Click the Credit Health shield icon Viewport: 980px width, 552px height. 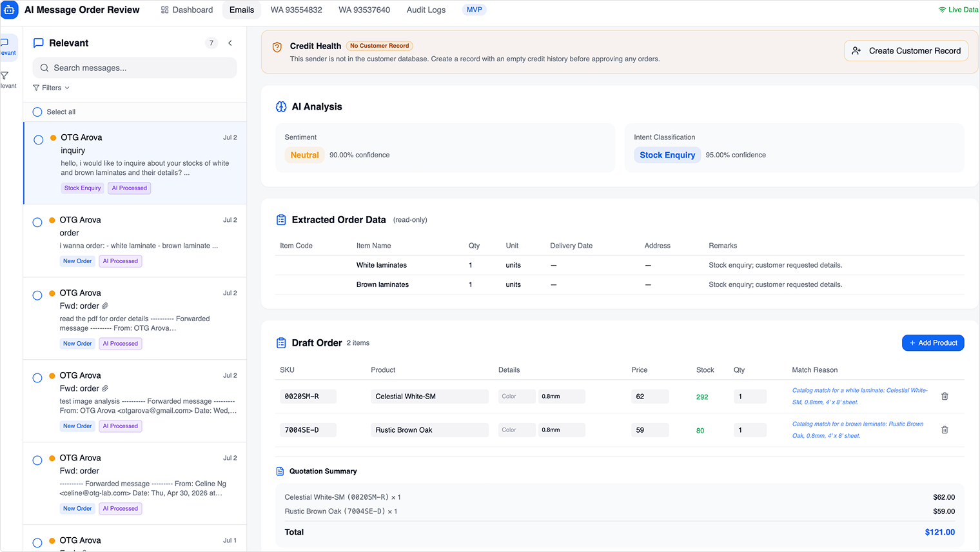[x=277, y=47]
